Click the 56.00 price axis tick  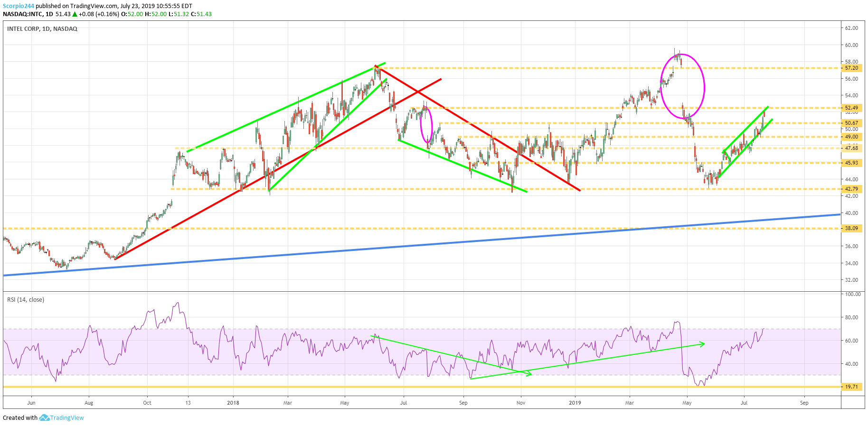pos(851,79)
